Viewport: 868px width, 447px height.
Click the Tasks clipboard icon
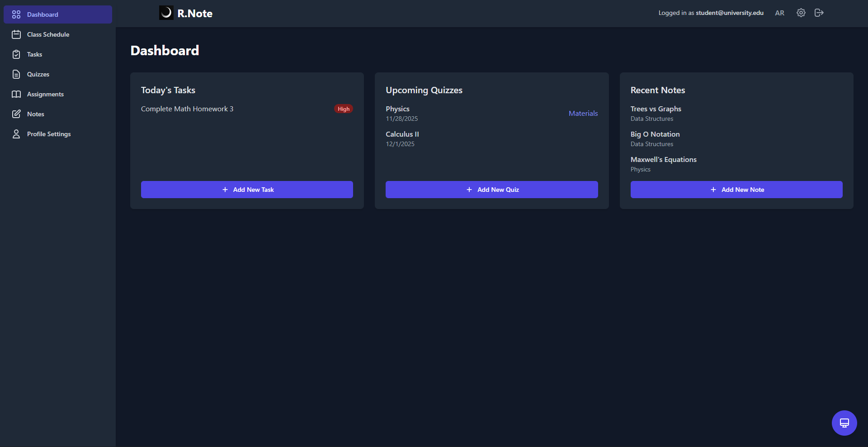tap(16, 54)
